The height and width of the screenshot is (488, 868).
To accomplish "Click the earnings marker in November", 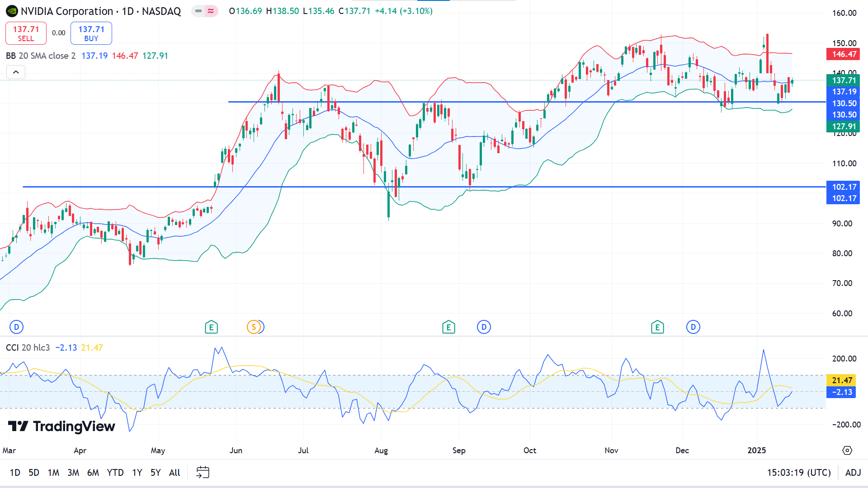I will pos(657,327).
